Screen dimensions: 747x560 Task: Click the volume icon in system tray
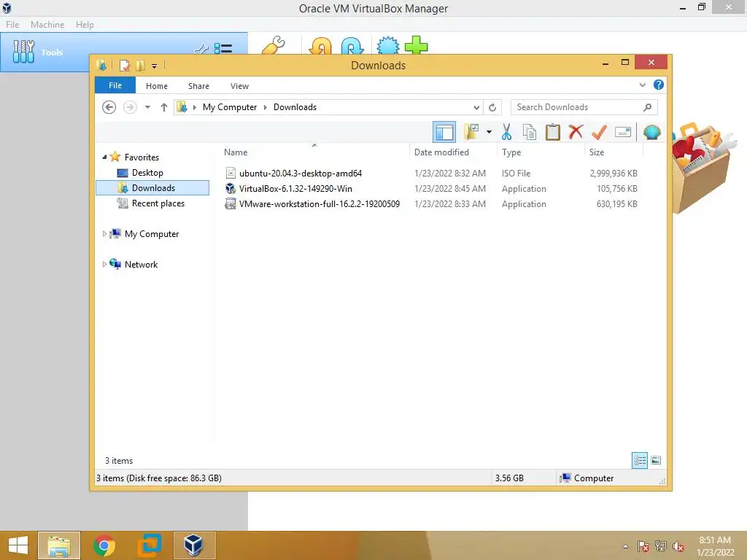point(678,546)
